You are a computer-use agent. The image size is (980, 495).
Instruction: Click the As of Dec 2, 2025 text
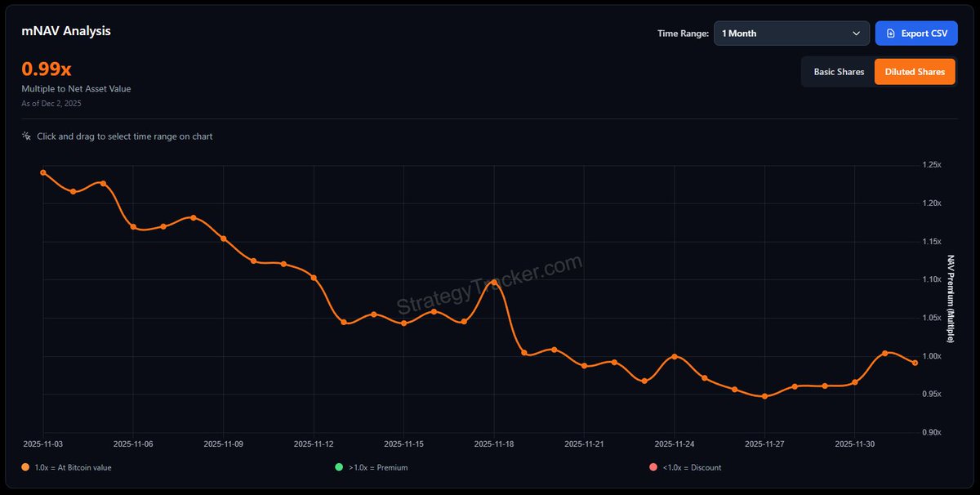click(51, 104)
